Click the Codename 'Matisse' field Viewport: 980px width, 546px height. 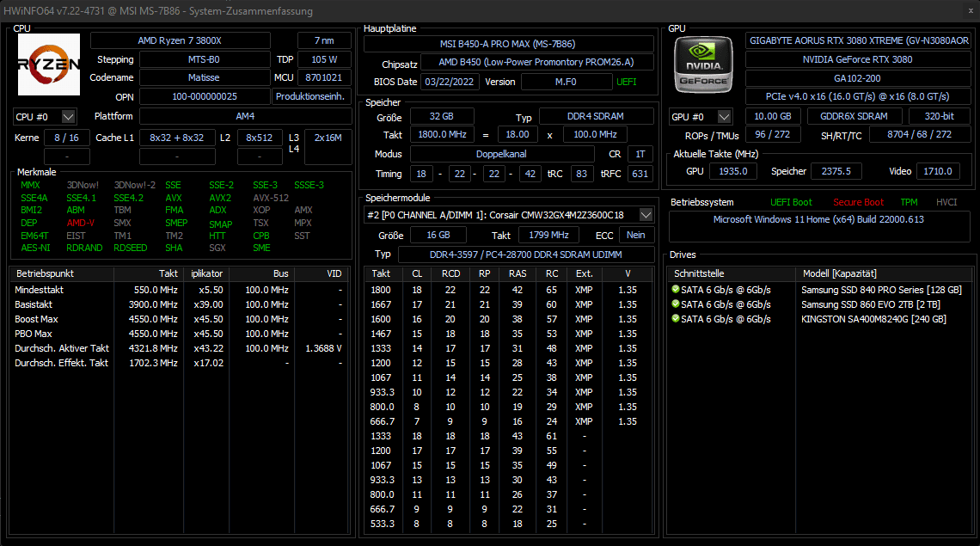(205, 77)
